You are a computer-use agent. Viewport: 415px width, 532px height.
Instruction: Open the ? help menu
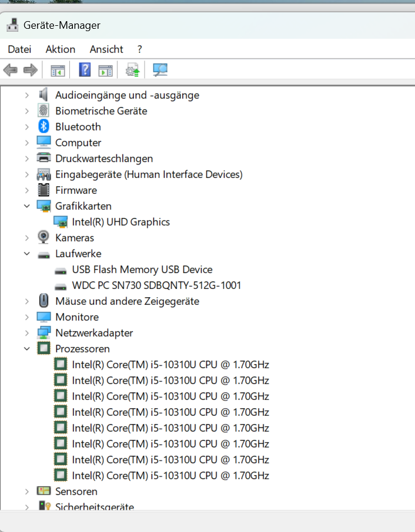(139, 49)
